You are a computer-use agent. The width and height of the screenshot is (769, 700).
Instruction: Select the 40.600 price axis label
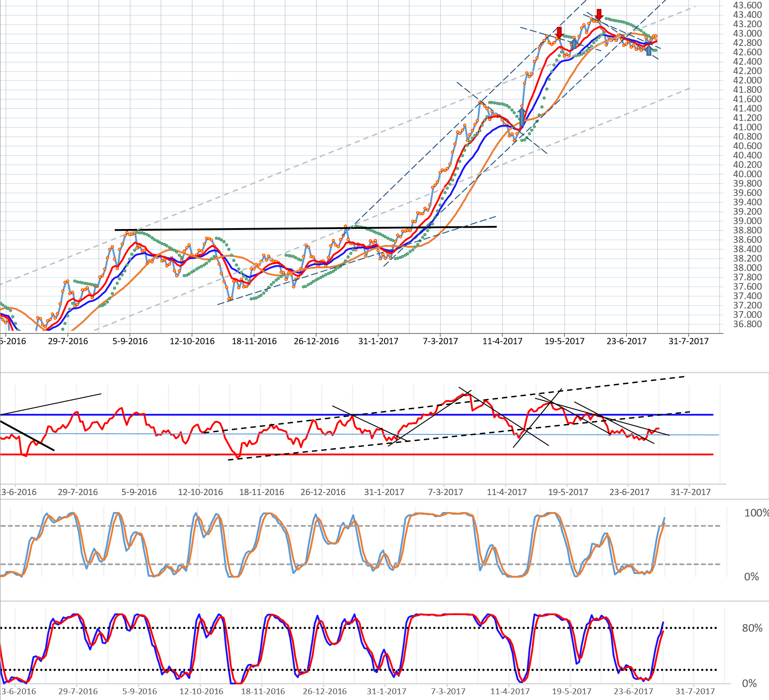(x=748, y=146)
